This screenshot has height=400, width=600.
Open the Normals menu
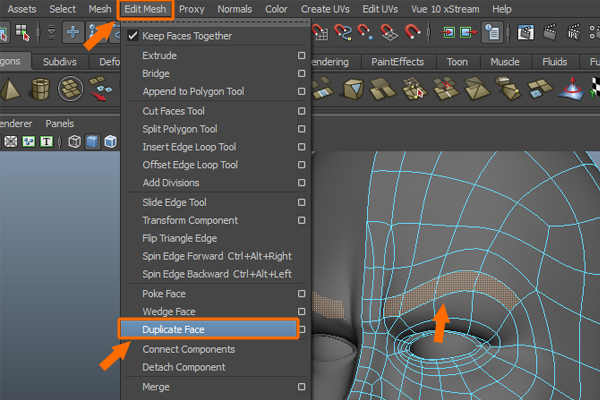pyautogui.click(x=235, y=9)
